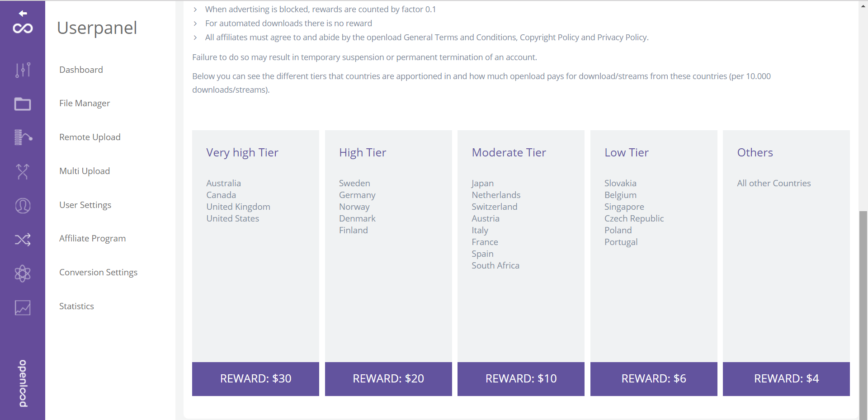Open User Settings profile icon
Screen dimensions: 868x420
[x=23, y=206]
